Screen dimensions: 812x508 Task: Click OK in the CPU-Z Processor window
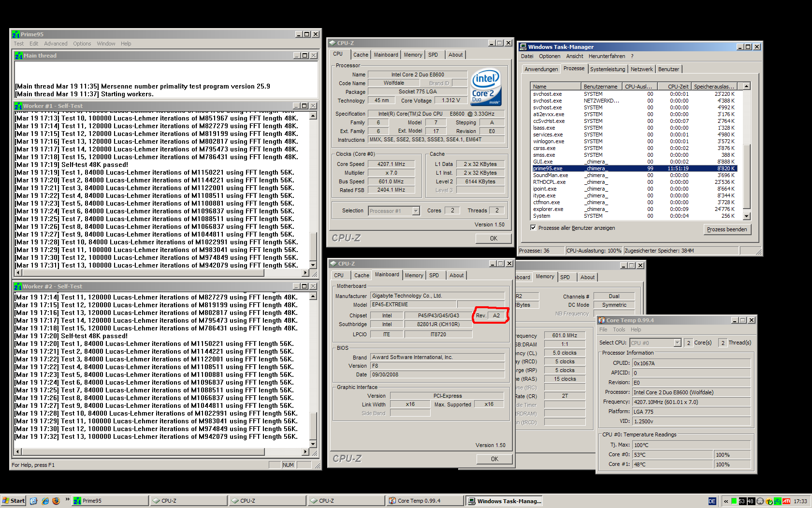[493, 238]
